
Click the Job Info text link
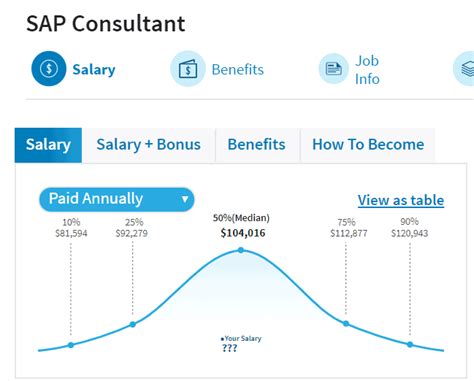pyautogui.click(x=367, y=70)
